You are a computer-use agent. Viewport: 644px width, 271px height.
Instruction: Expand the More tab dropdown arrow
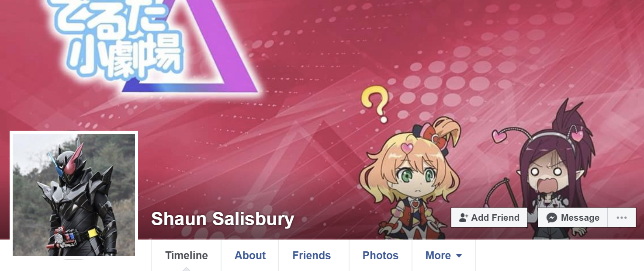coord(459,256)
